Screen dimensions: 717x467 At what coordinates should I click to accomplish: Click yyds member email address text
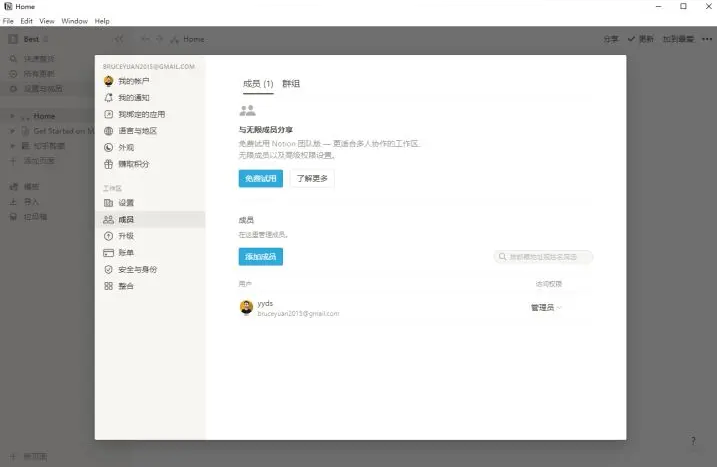coord(298,314)
